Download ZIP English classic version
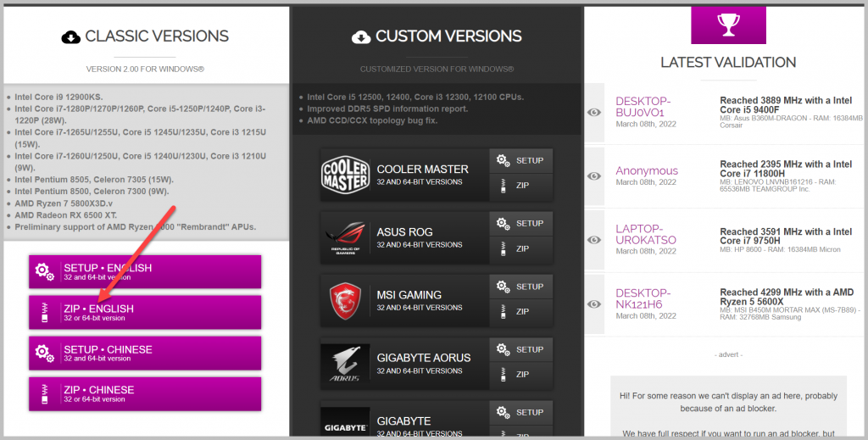The height and width of the screenshot is (440, 868). tap(144, 312)
